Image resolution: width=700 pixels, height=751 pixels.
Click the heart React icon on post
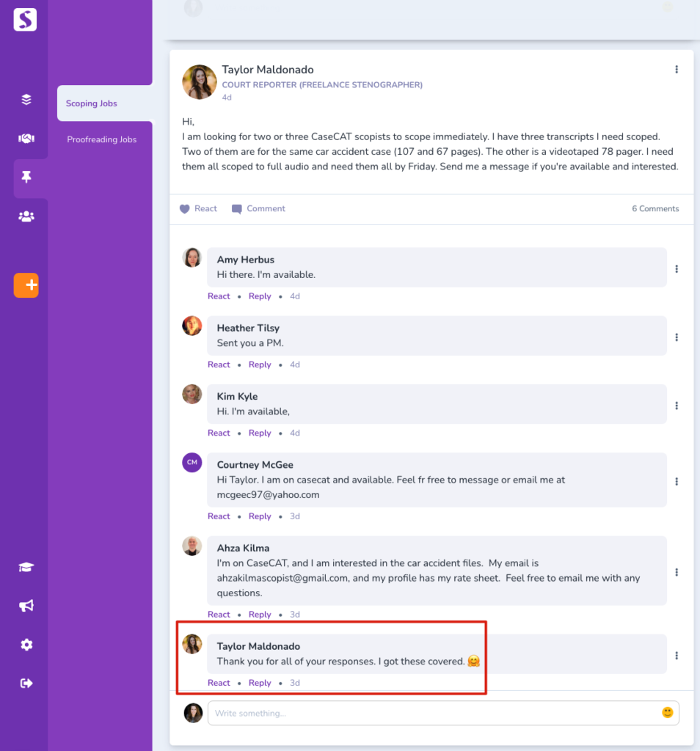point(184,209)
